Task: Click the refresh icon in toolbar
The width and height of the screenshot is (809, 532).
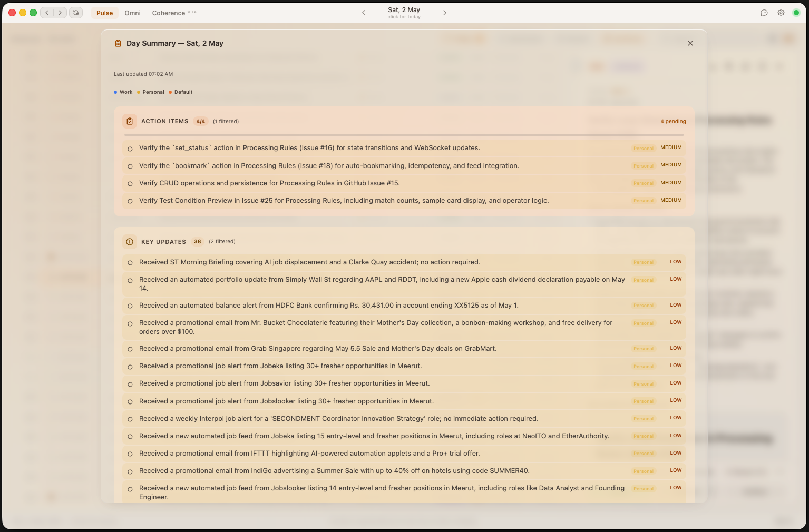Action: coord(76,13)
